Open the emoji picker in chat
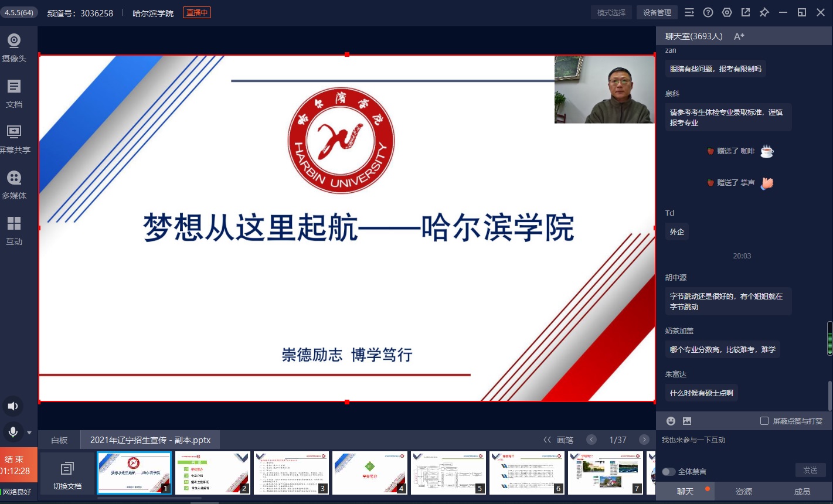This screenshot has height=504, width=833. 671,421
